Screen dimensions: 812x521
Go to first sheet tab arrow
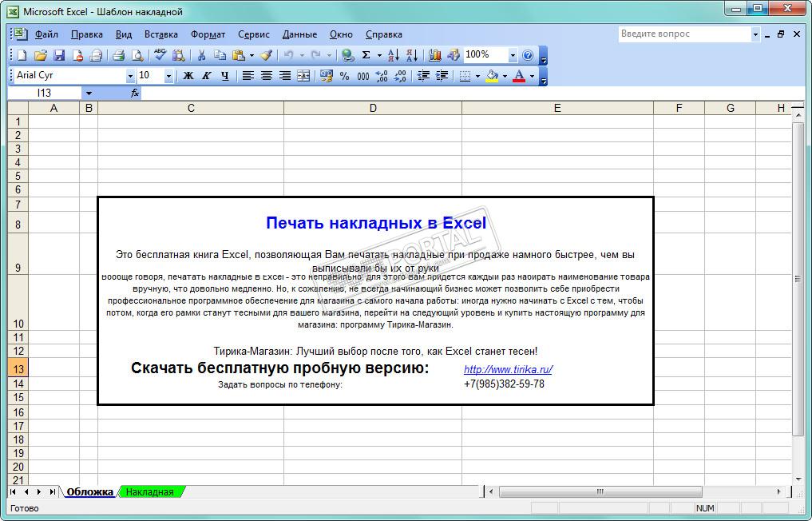click(x=13, y=492)
